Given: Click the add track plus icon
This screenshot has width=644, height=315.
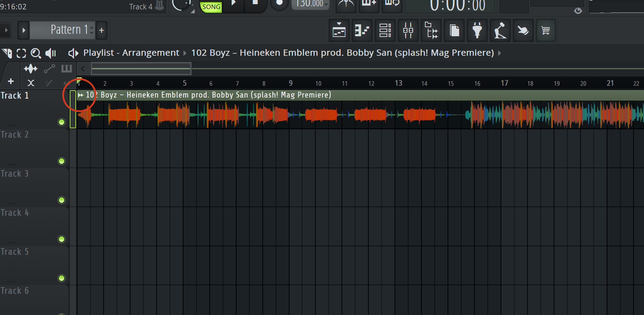Looking at the screenshot, I should (11, 82).
